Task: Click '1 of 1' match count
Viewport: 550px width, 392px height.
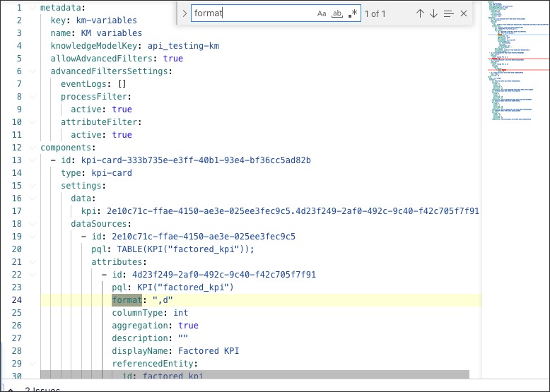Action: (x=375, y=14)
